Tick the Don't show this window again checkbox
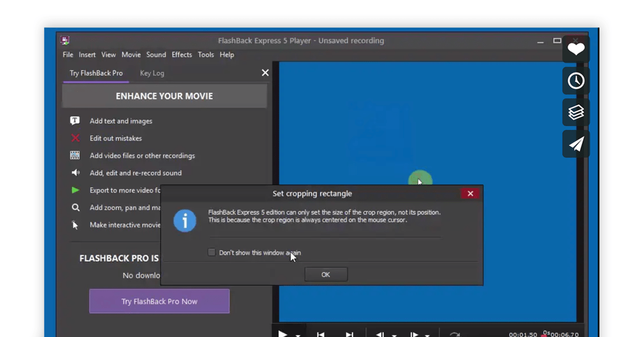The width and height of the screenshot is (644, 337). pos(211,252)
